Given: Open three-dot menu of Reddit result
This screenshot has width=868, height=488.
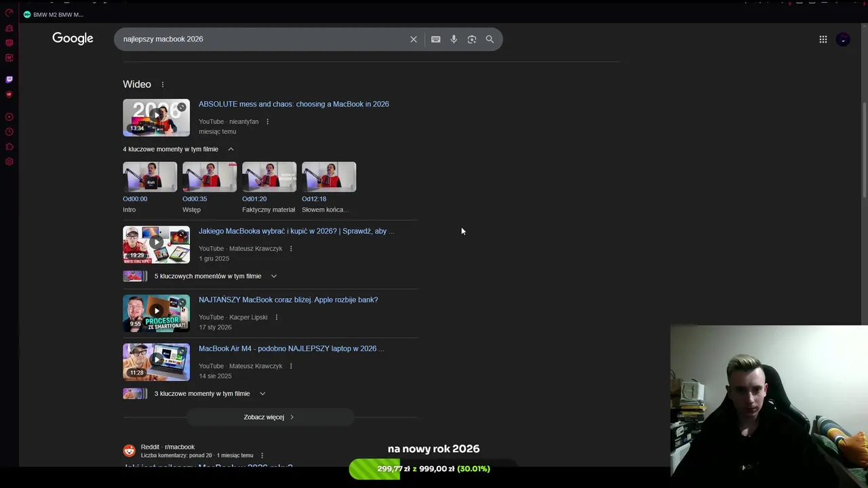Looking at the screenshot, I should point(262,455).
